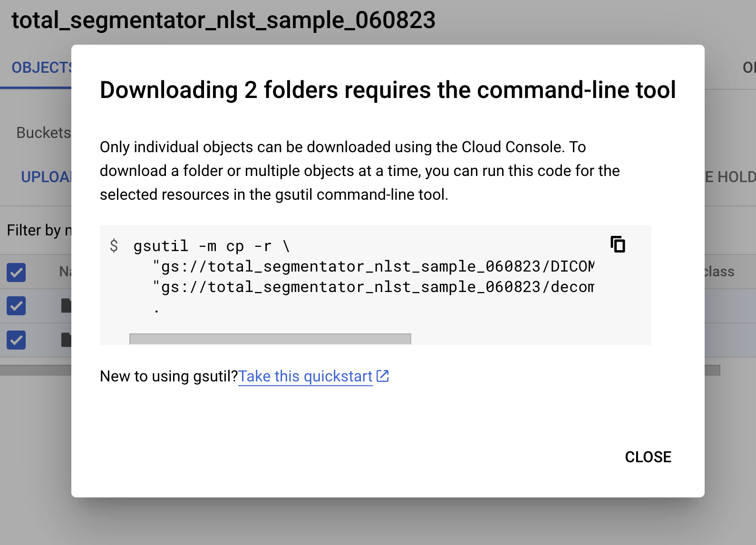
Task: Click the bucket title total_segmentator_nlst_sample_060823
Action: [223, 20]
